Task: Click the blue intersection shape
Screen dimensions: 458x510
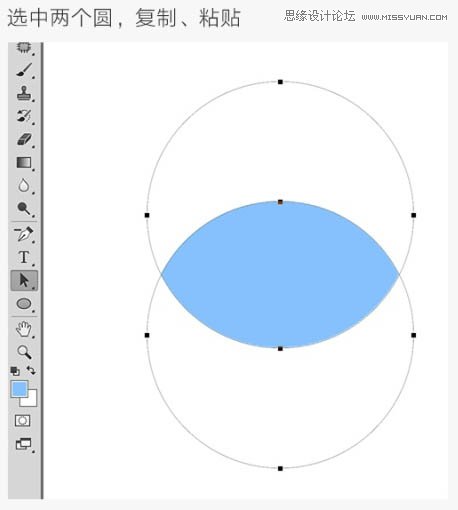Action: tap(280, 275)
